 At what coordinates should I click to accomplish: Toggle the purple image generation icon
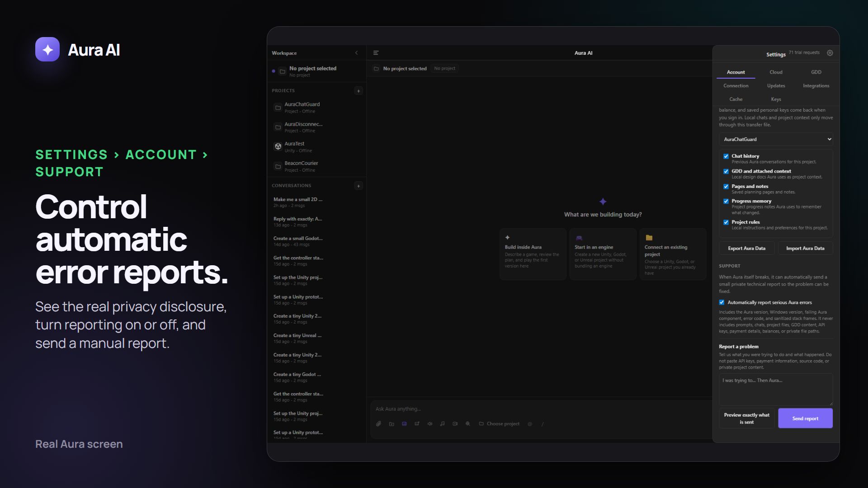404,424
